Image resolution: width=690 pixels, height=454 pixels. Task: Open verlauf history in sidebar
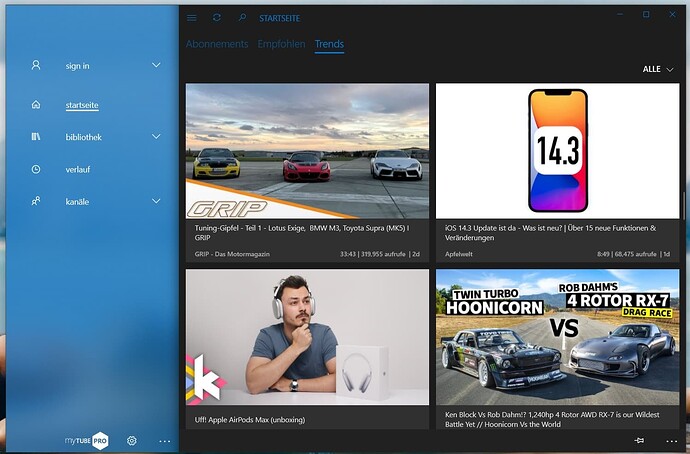(x=78, y=169)
